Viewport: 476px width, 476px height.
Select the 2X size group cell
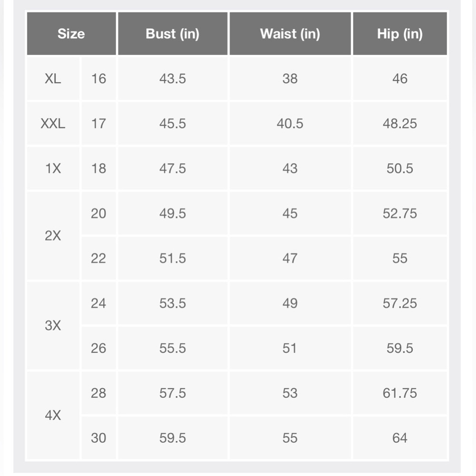point(53,236)
